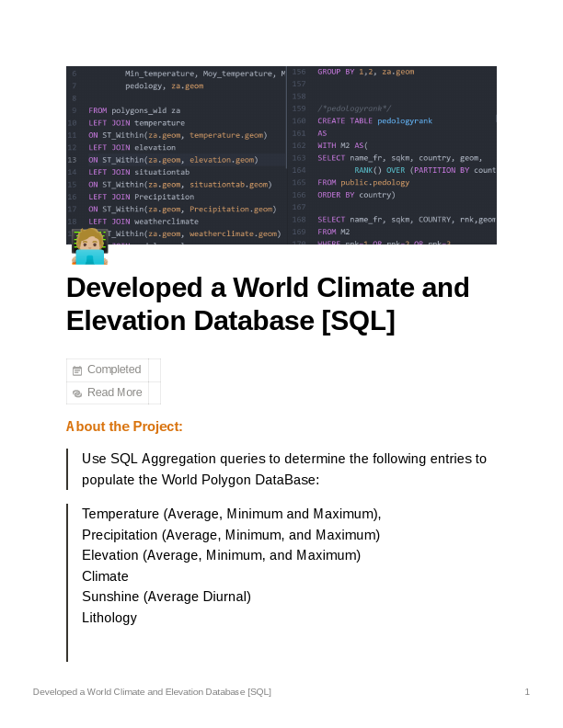Open the Read More link
563x728 pixels.
point(115,392)
